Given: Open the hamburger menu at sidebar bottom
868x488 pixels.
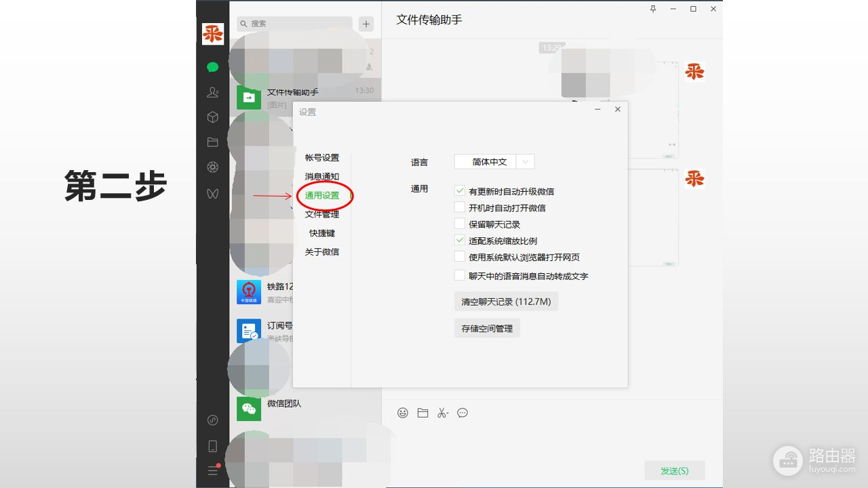Looking at the screenshot, I should 213,470.
